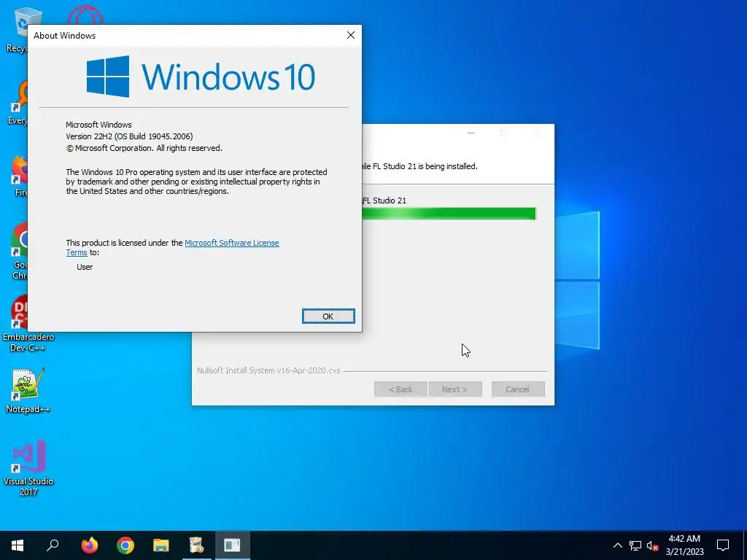Screen dimensions: 747x560
Task: Select the Everything search desktop shortcut
Action: click(18, 104)
